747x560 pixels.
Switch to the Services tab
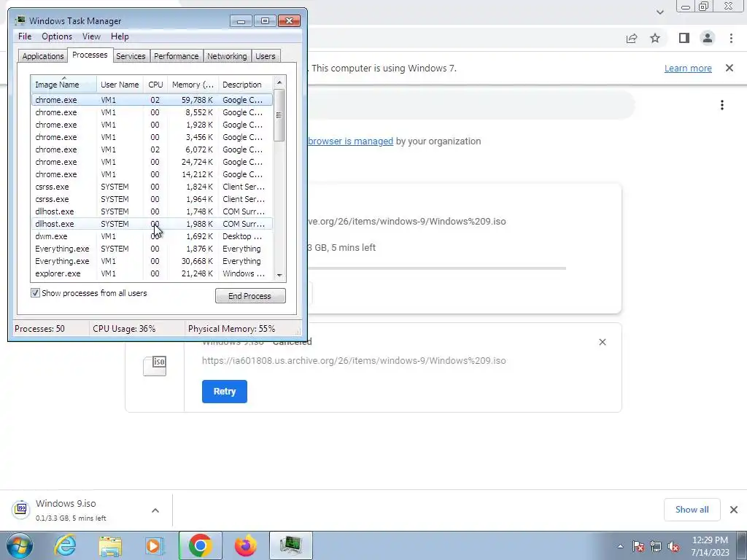pos(131,55)
